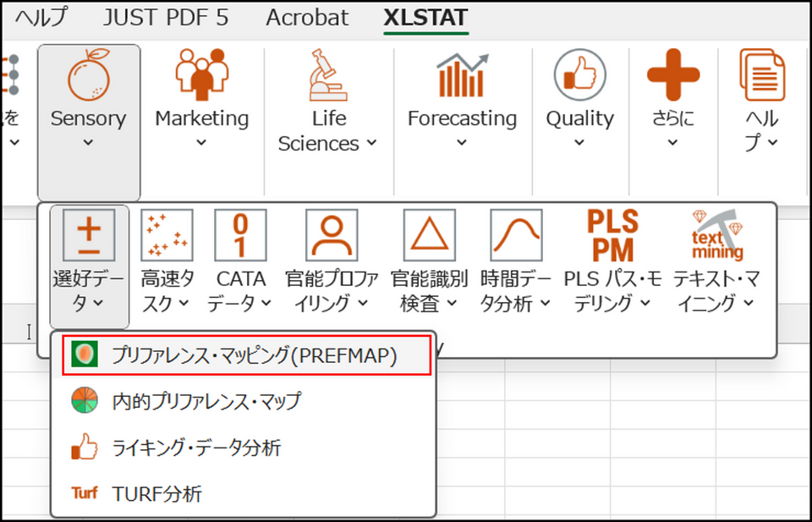Expand the 時間データ分析 dropdown chevron
The width and height of the screenshot is (812, 522).
[546, 303]
